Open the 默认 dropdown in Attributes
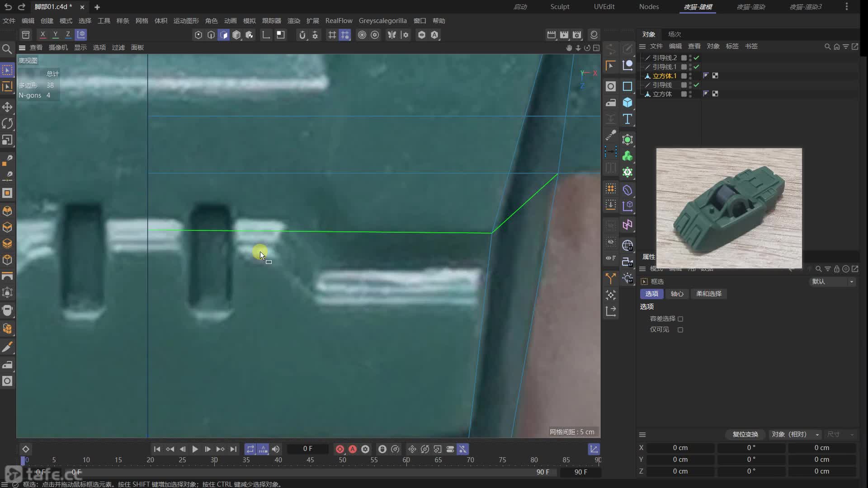This screenshot has height=488, width=868. [x=833, y=282]
